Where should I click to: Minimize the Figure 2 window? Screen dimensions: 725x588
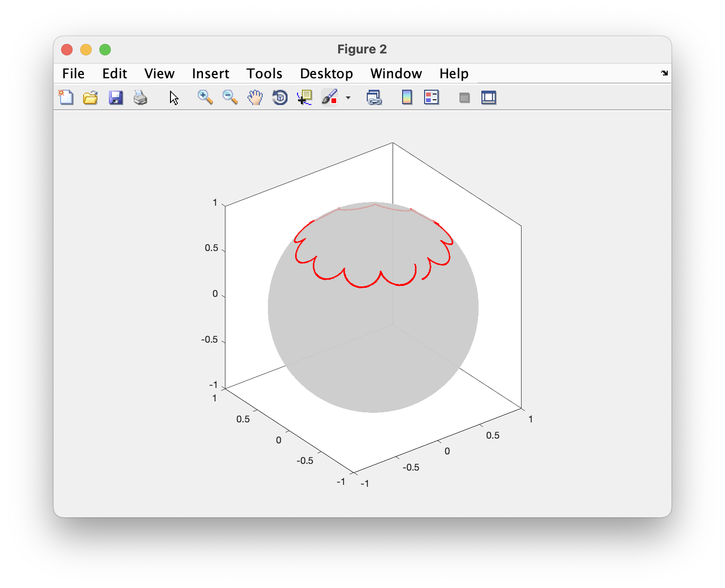86,50
